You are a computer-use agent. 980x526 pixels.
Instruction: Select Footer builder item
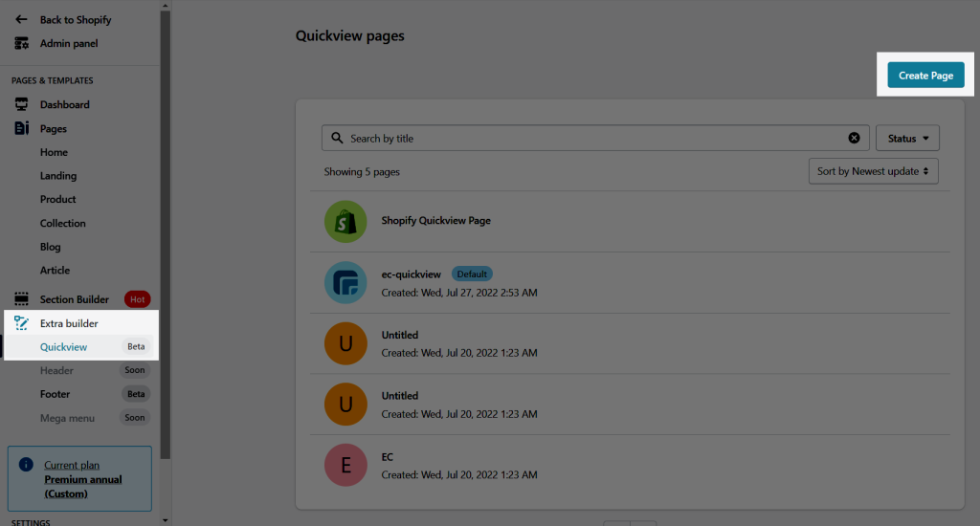tap(55, 394)
